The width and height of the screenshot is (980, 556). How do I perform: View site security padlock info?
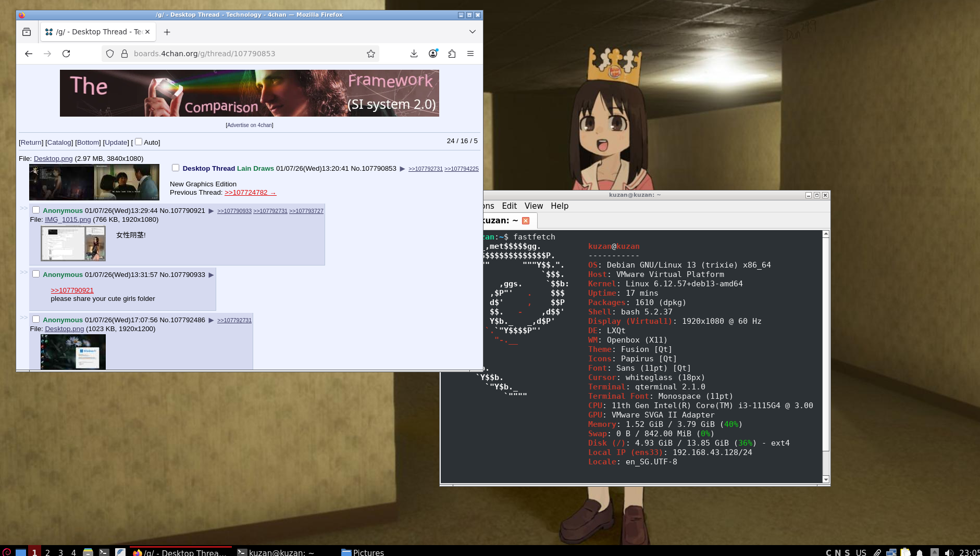[125, 54]
